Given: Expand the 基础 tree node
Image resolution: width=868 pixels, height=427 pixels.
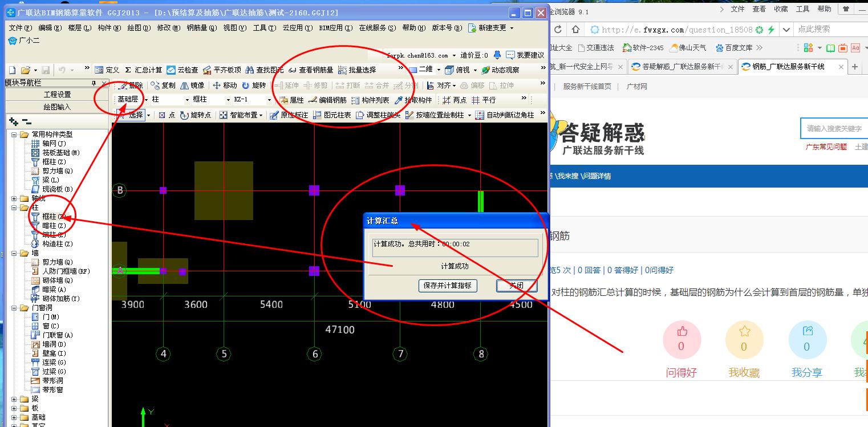Looking at the screenshot, I should coord(14,417).
